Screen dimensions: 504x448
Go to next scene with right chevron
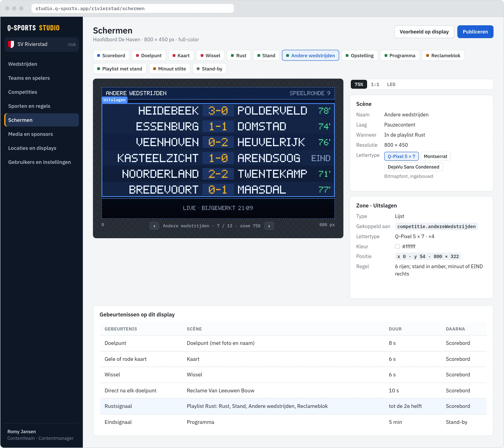pyautogui.click(x=269, y=226)
